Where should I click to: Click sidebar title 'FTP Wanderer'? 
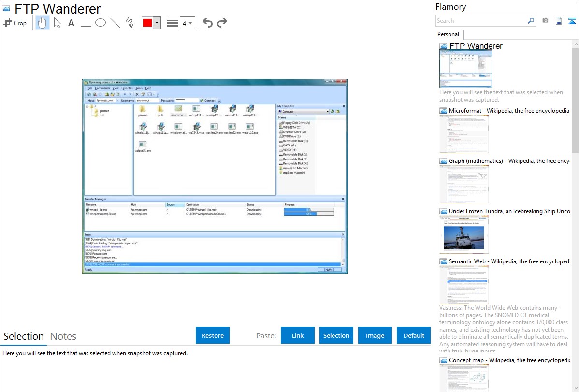pyautogui.click(x=476, y=46)
